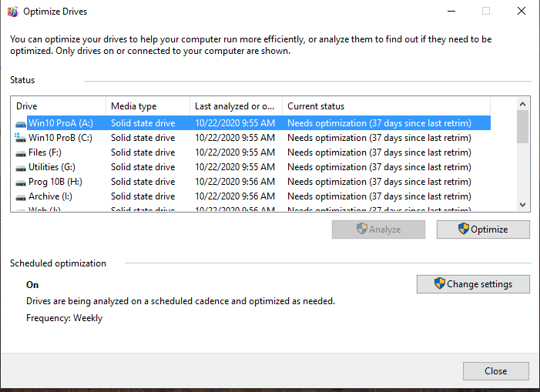
Task: Sort by the Media type column header
Action: 147,106
